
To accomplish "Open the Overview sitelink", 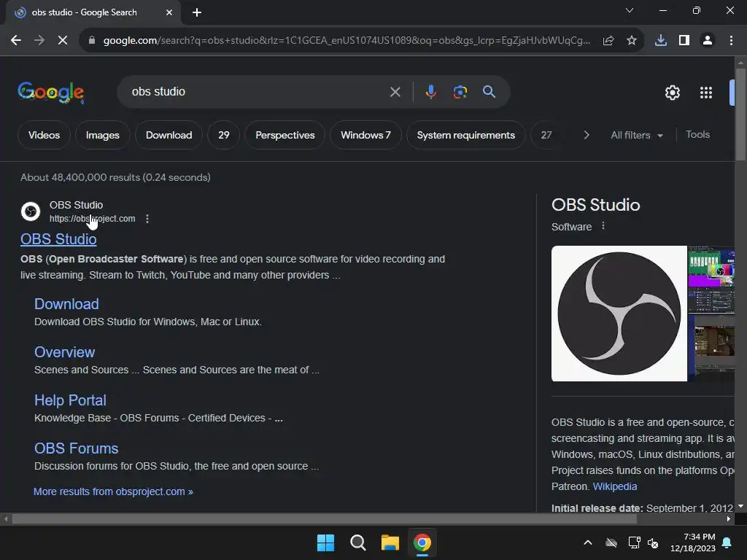I will pos(65,352).
